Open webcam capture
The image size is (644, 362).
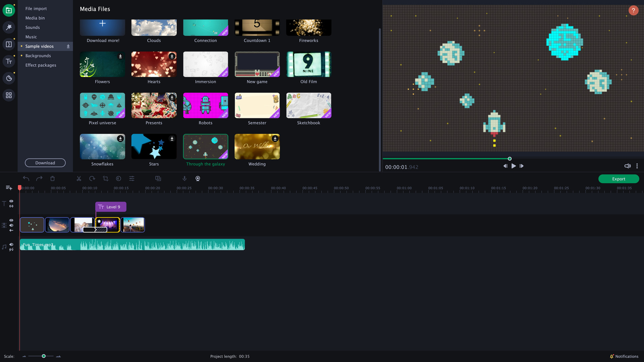[198, 178]
